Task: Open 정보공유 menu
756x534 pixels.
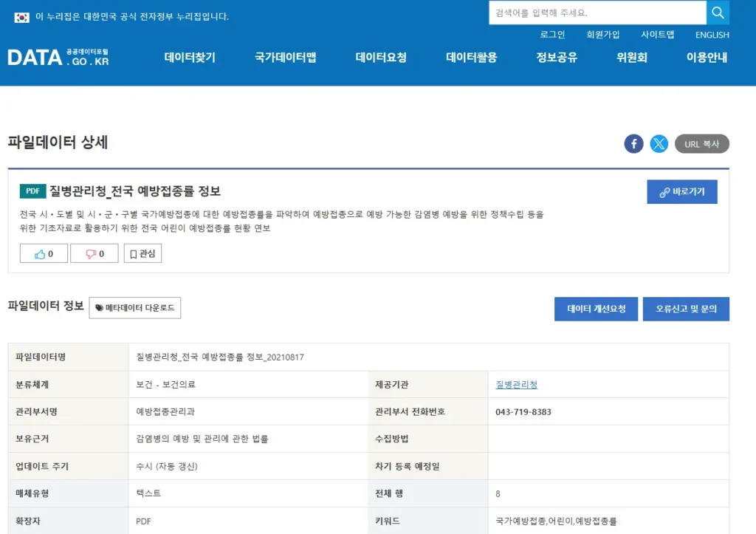Action: pos(557,58)
